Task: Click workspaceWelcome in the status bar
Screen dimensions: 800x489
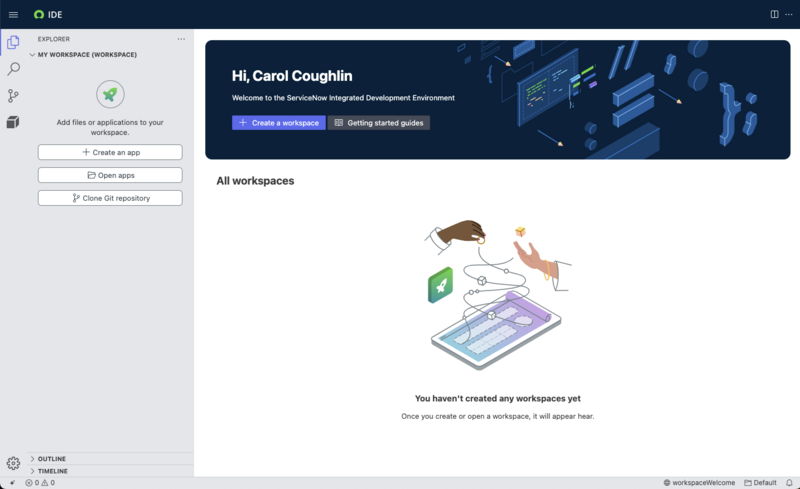Action: (x=699, y=482)
